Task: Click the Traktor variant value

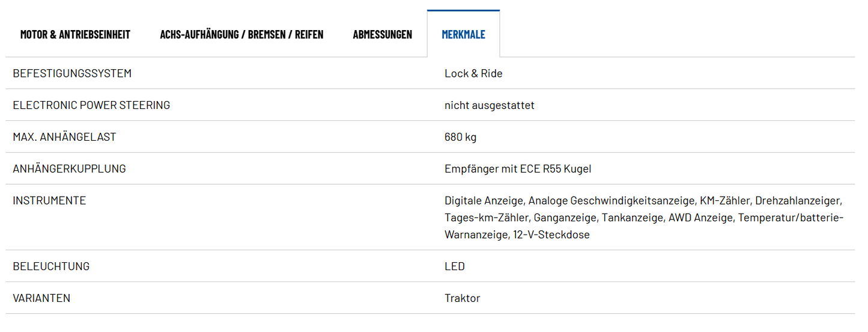Action: pyautogui.click(x=462, y=298)
